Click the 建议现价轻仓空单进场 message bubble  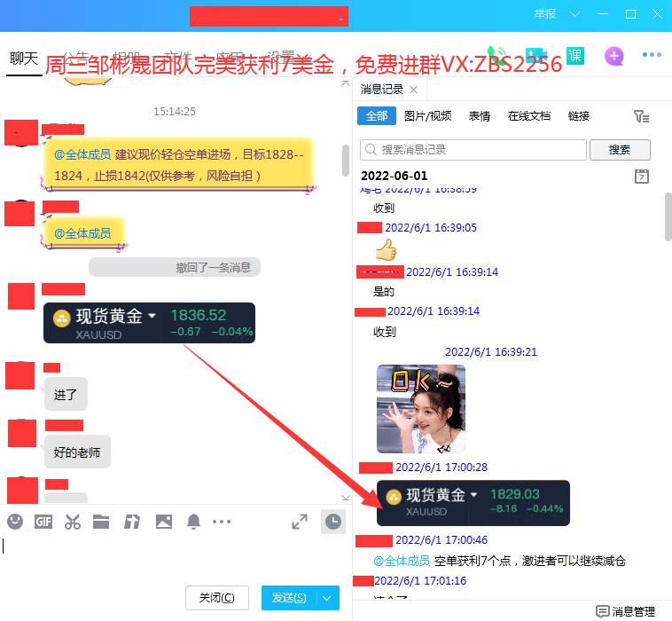pyautogui.click(x=179, y=165)
